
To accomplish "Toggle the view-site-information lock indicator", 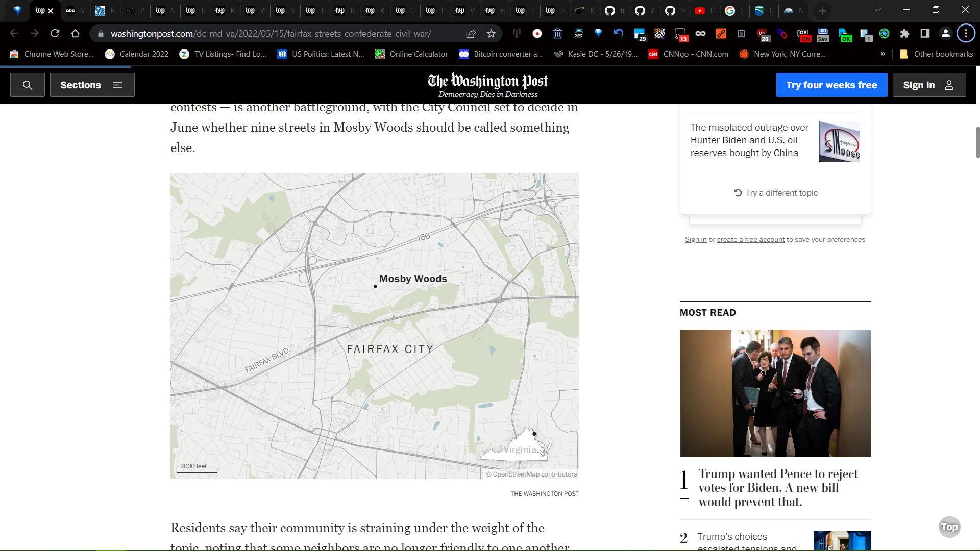I will click(x=100, y=33).
